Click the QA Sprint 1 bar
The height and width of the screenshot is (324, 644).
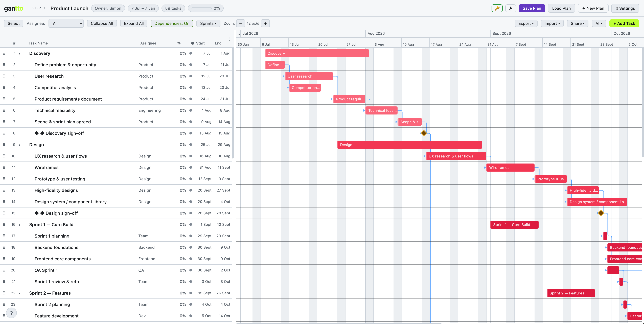[x=613, y=270]
